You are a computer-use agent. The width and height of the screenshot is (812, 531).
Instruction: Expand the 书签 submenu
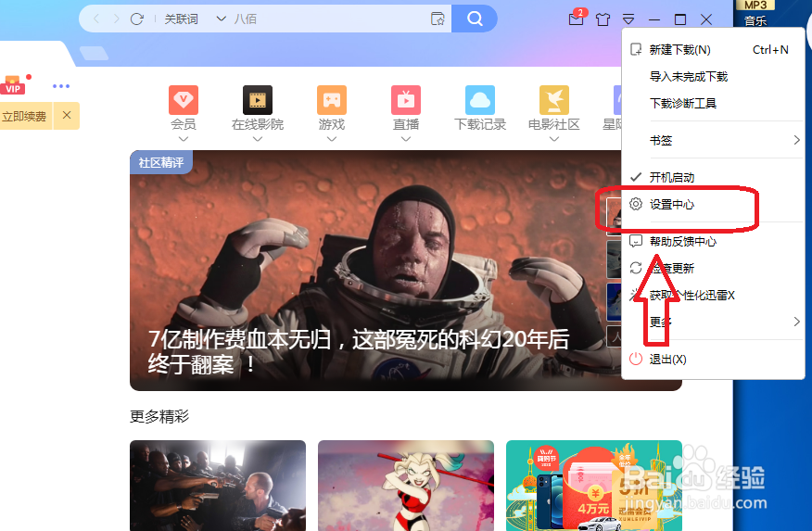pos(713,140)
